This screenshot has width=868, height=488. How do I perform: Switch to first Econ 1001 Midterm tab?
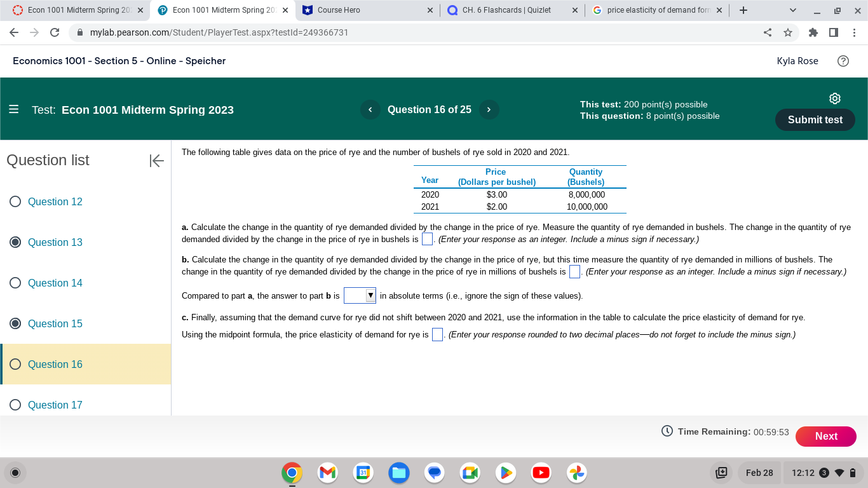click(78, 10)
